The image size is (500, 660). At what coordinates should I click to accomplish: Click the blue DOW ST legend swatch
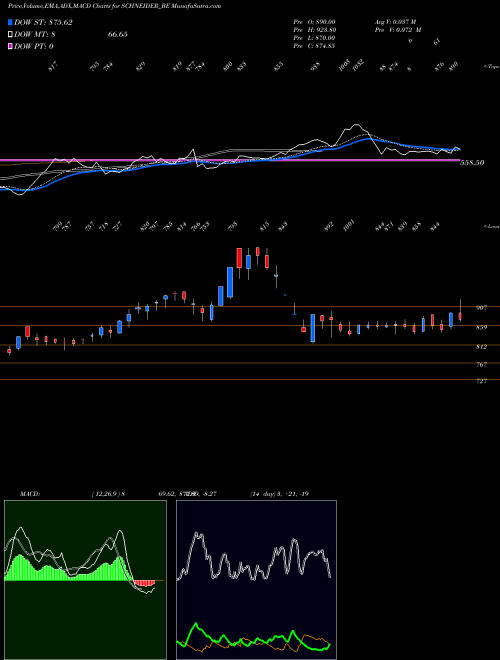[11, 22]
